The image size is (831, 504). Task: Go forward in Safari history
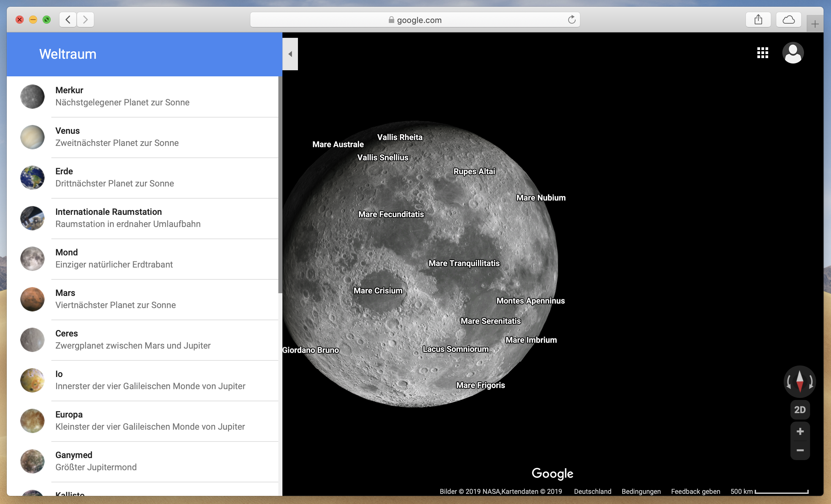pyautogui.click(x=85, y=20)
